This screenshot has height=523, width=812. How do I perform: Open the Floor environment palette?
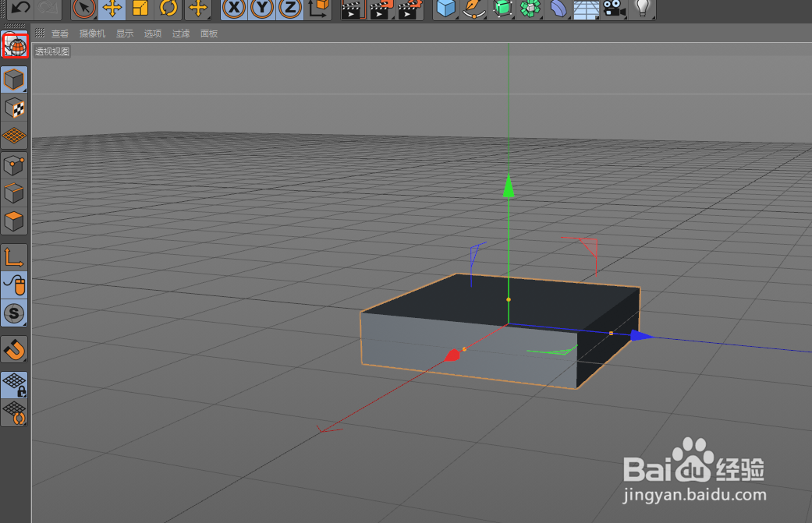tap(586, 9)
